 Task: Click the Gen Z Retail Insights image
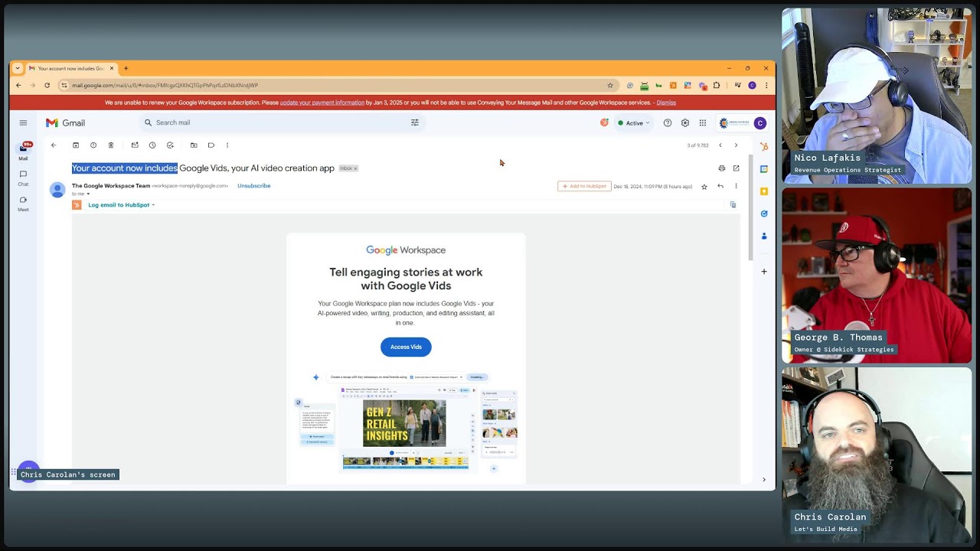(404, 423)
